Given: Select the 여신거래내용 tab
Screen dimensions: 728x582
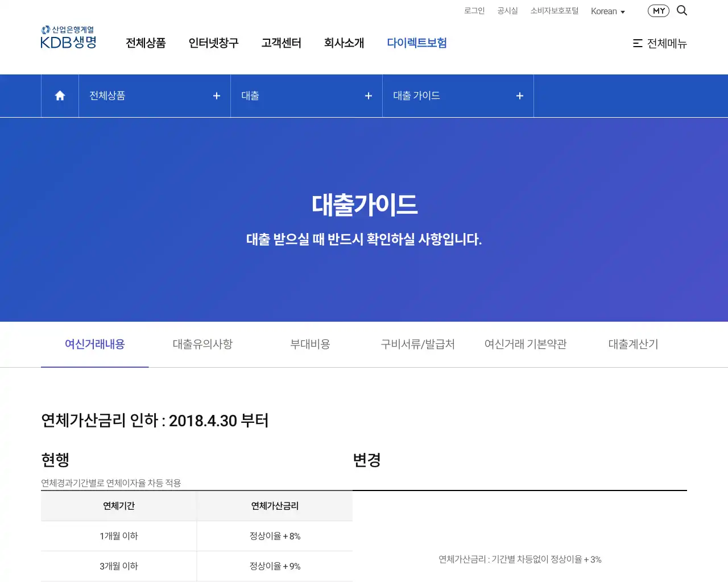Looking at the screenshot, I should 95,344.
